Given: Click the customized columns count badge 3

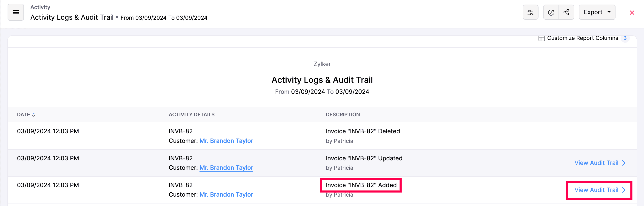Looking at the screenshot, I should 625,38.
